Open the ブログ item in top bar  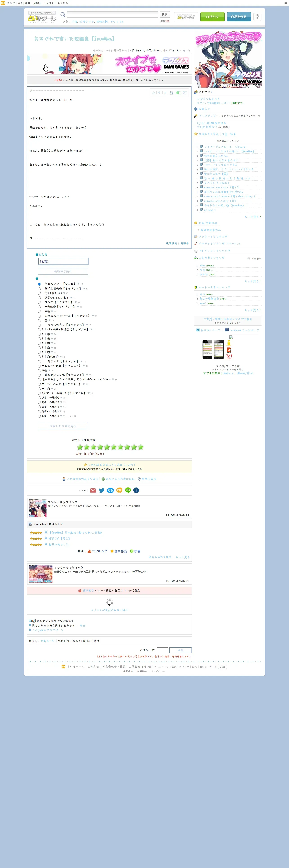pyautogui.click(x=11, y=3)
